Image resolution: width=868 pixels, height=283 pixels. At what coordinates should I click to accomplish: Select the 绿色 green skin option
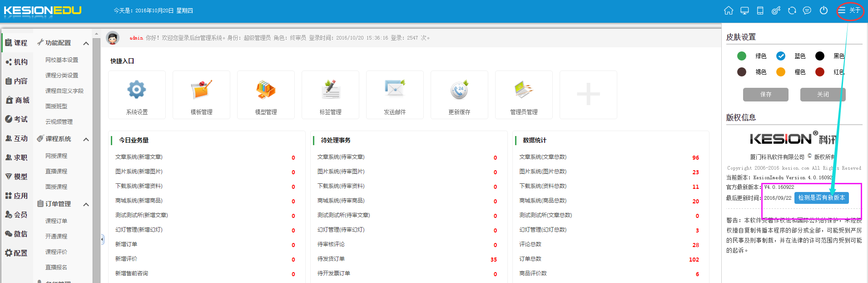742,56
